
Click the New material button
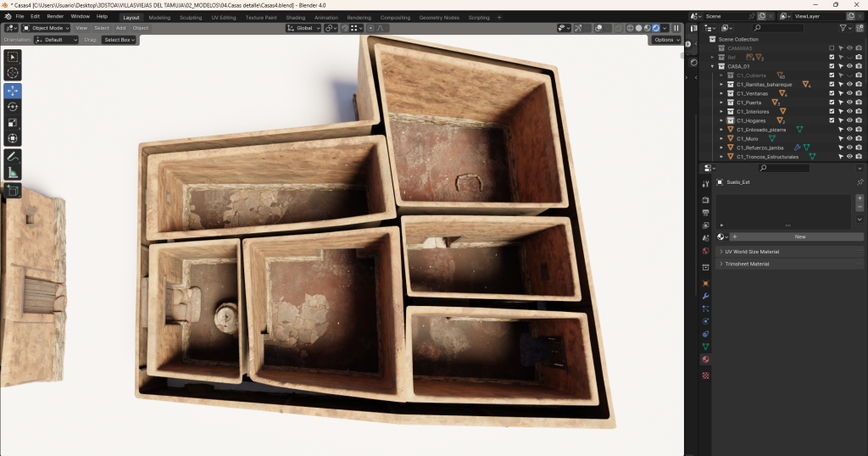(799, 236)
